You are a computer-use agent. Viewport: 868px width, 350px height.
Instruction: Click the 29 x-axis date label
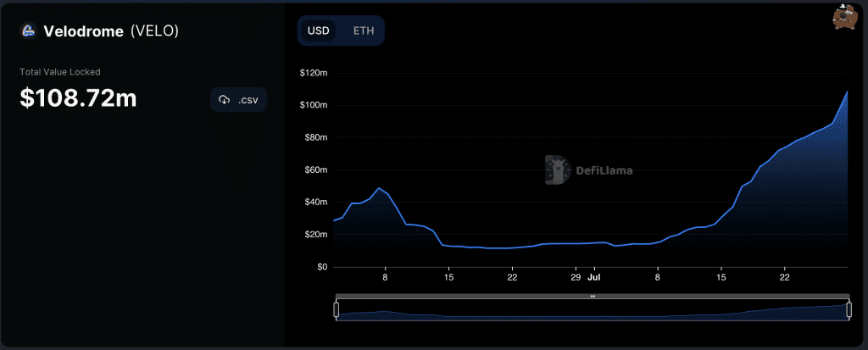576,277
